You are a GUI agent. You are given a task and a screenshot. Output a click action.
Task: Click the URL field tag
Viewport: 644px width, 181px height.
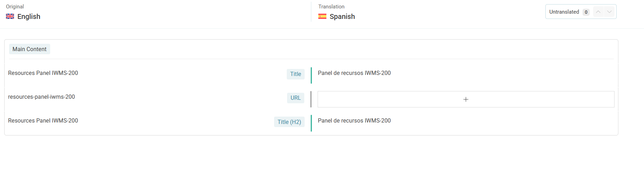click(296, 98)
